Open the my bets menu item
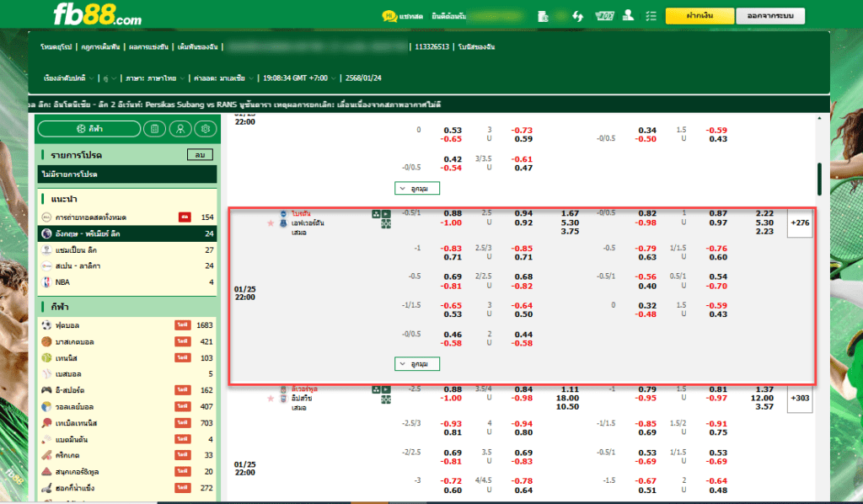This screenshot has width=863, height=504. [x=197, y=46]
